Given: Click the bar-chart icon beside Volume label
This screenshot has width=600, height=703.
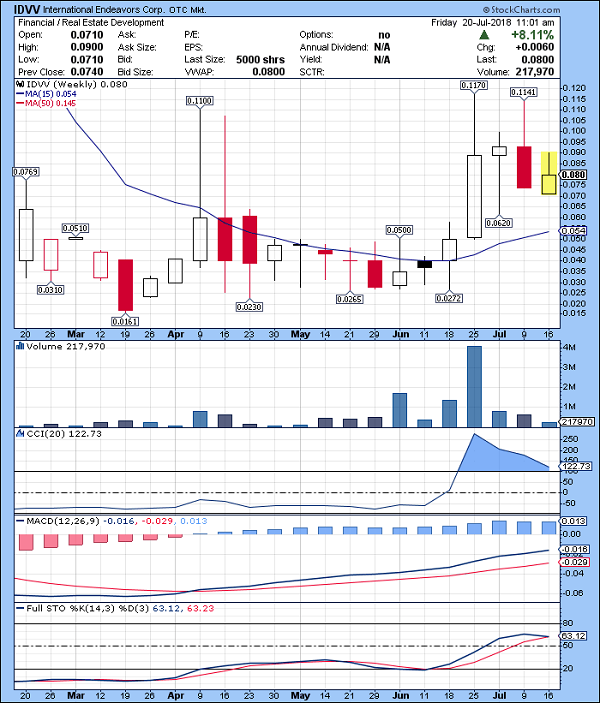Looking at the screenshot, I should click(20, 346).
